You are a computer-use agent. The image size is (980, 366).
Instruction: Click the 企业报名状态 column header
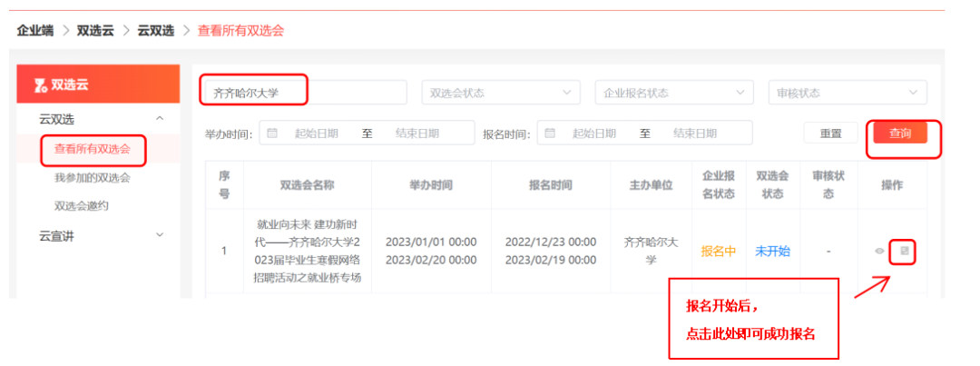coord(719,184)
